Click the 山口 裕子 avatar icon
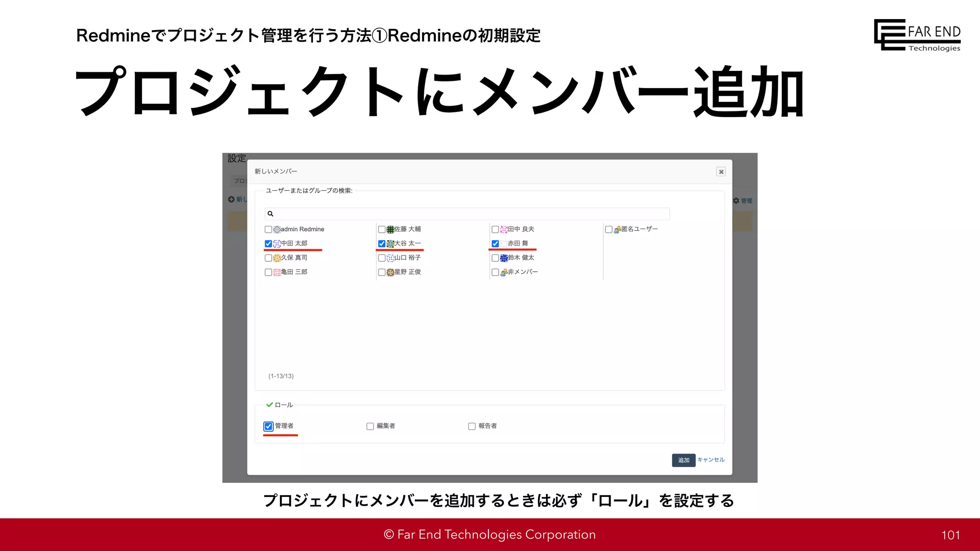This screenshot has width=980, height=551. tap(390, 258)
